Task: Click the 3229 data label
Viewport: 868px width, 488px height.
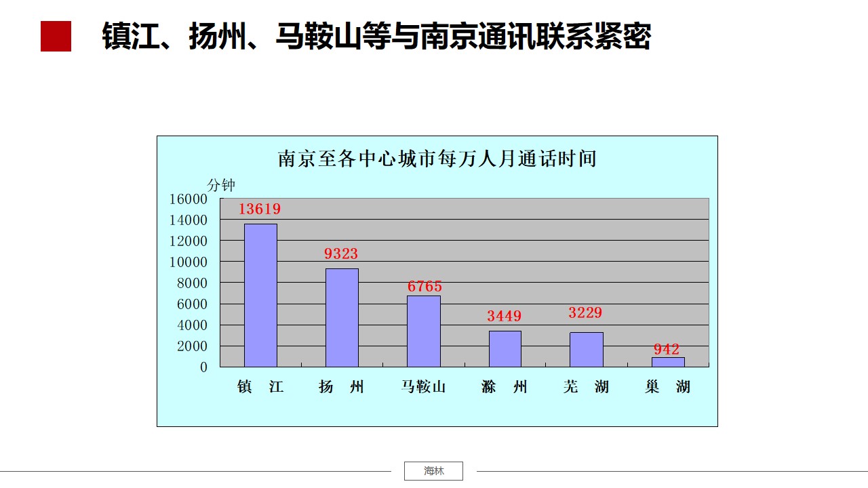Action: pyautogui.click(x=585, y=313)
